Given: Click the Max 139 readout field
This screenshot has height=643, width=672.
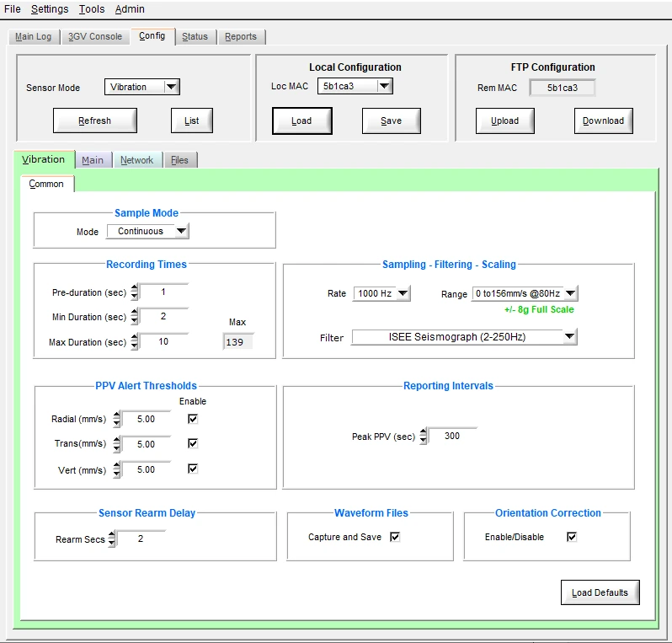Looking at the screenshot, I should (237, 342).
